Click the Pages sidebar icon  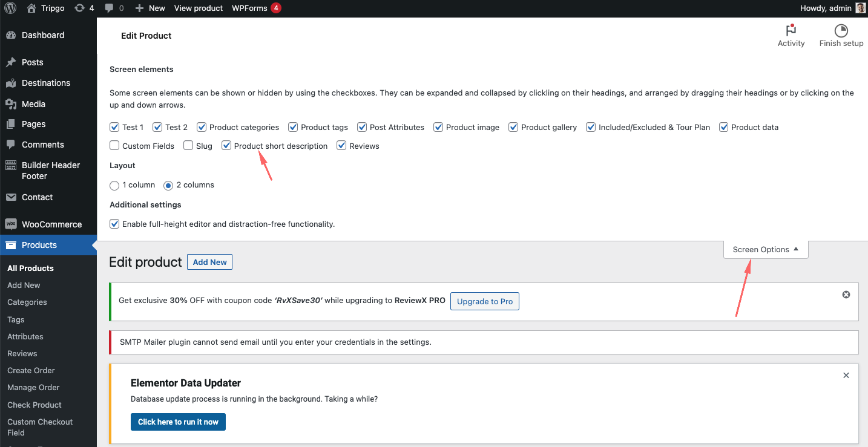click(x=11, y=124)
